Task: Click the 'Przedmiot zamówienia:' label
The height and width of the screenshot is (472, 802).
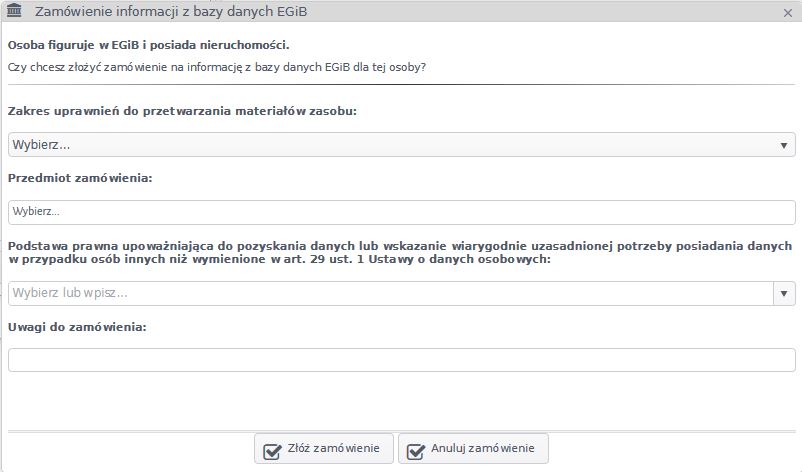Action: pos(80,178)
